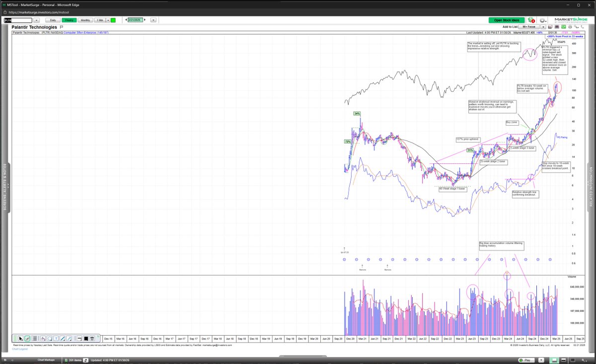Select the 1 Min intraday interval
The height and width of the screenshot is (364, 596).
pos(100,20)
